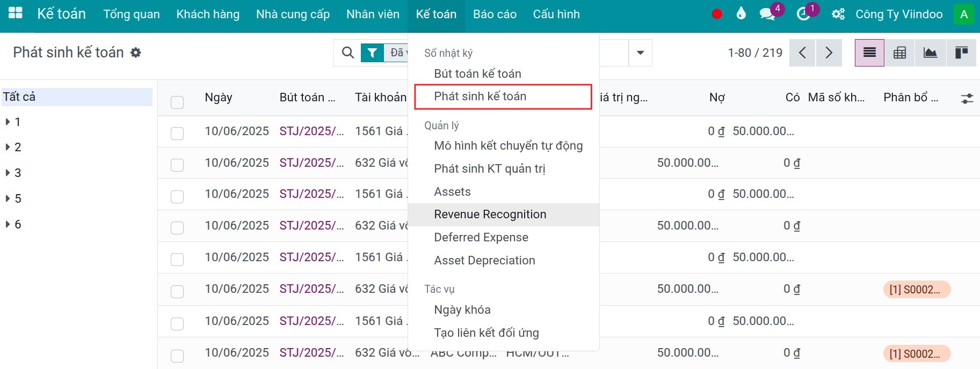Screen dimensions: 980x369
Task: Switch to list view
Action: [869, 53]
